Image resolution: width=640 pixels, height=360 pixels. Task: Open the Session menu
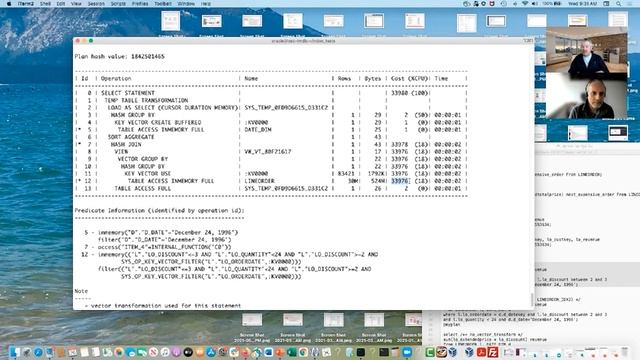click(96, 3)
